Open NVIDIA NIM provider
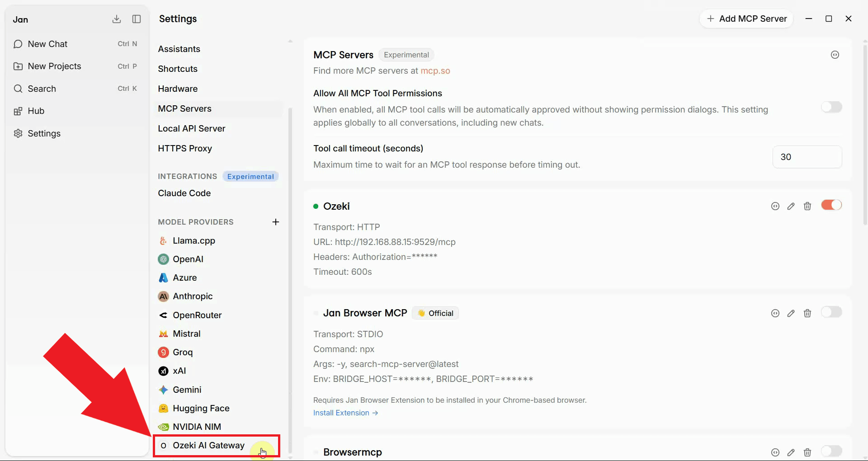 point(219,427)
